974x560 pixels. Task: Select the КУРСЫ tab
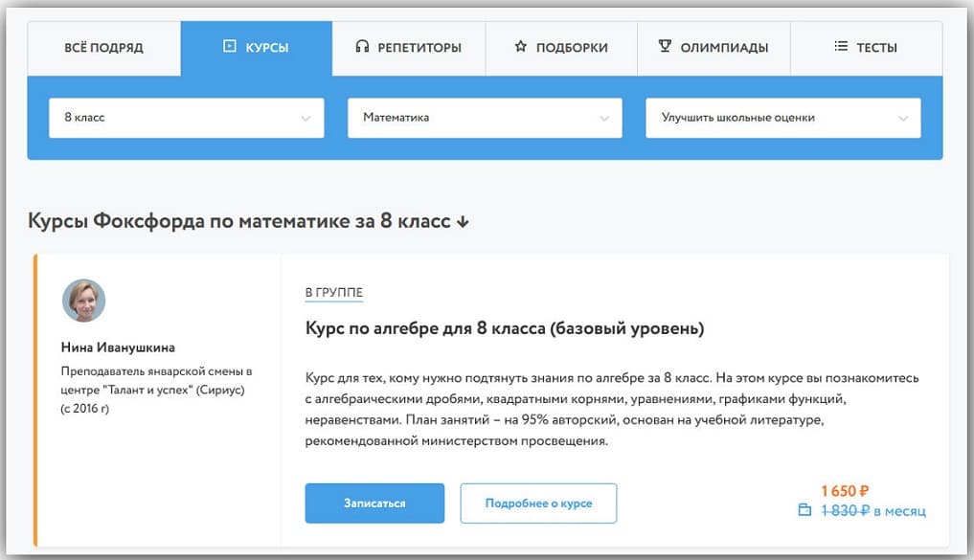click(x=257, y=48)
